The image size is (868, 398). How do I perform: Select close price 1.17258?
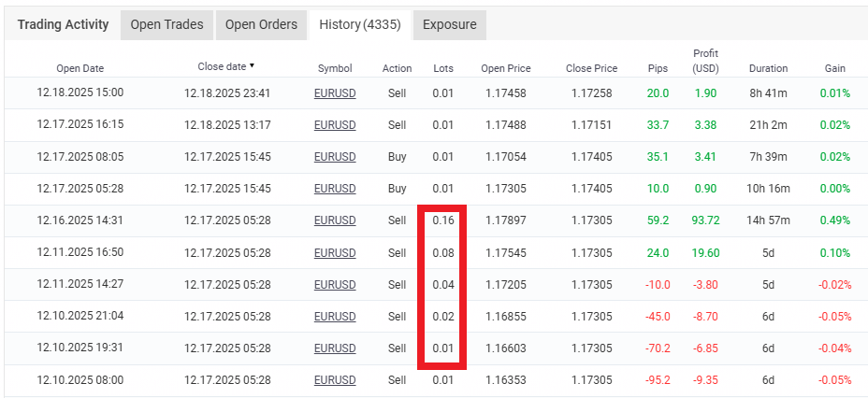click(592, 93)
